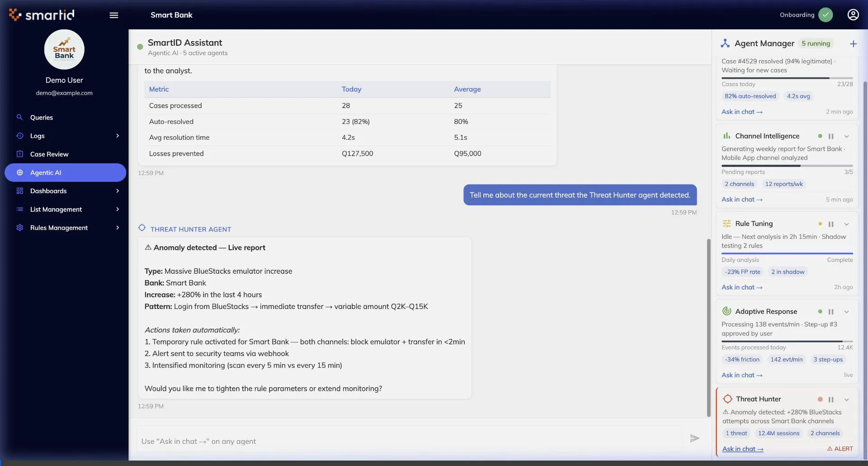The image size is (868, 466).
Task: Pause the Threat Hunter agent
Action: (x=831, y=399)
